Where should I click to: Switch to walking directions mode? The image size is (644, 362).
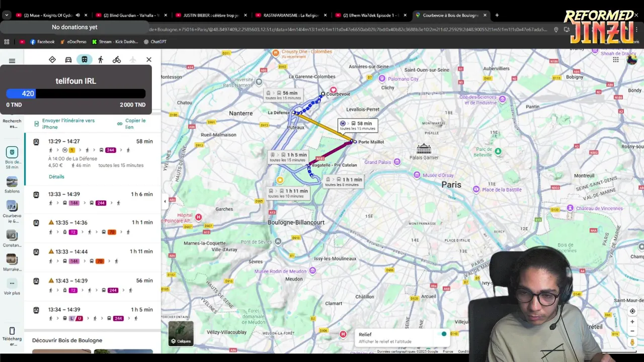pos(101,59)
